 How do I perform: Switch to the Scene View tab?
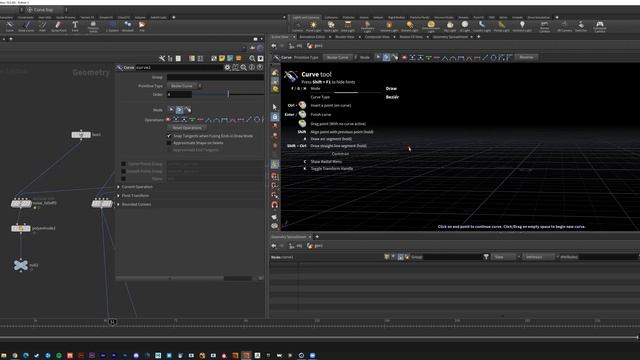[x=280, y=37]
